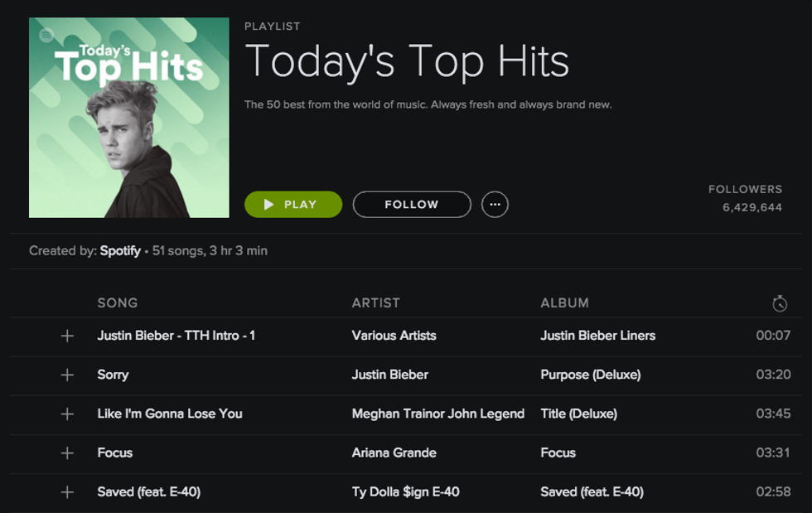Open the three-dots more options menu
812x513 pixels.
(x=495, y=205)
